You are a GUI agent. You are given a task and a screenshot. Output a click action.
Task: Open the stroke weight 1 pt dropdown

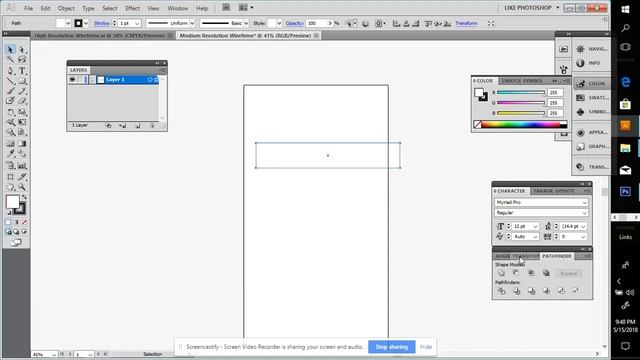point(137,23)
